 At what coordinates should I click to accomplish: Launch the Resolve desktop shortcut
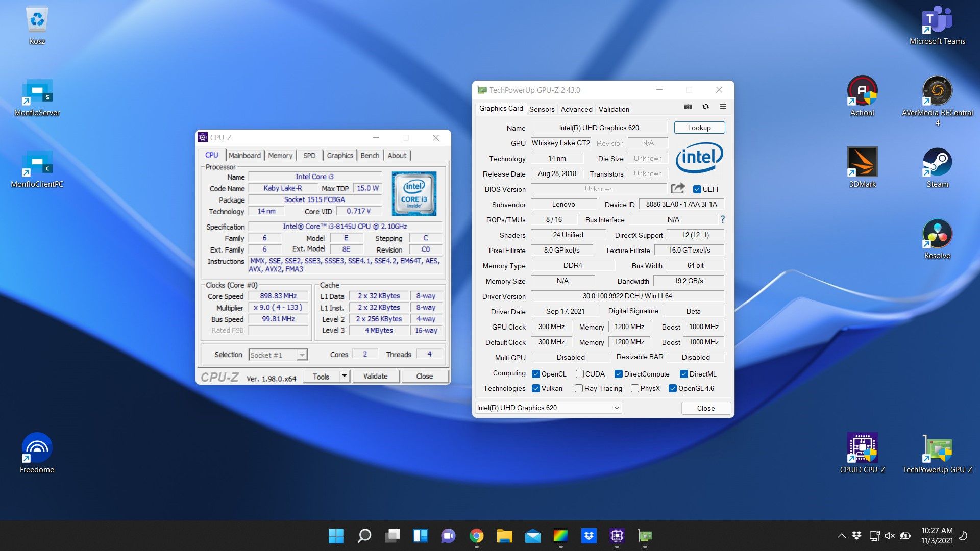pos(937,239)
